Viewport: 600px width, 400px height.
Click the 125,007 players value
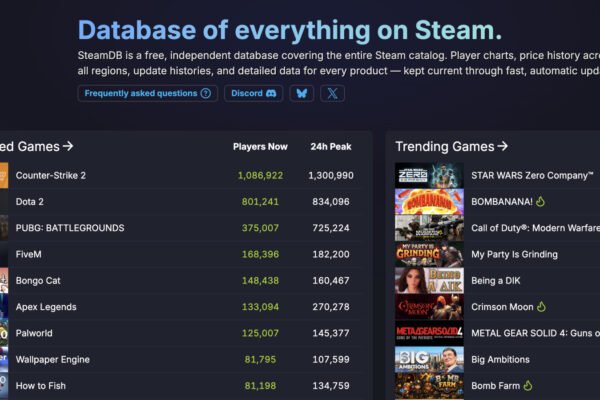click(260, 333)
